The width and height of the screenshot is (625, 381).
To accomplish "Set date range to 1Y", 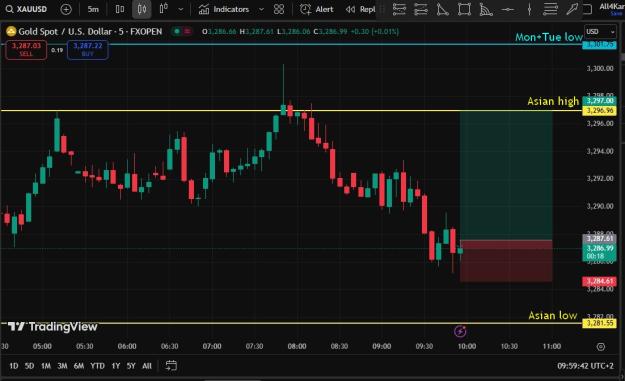I will point(116,365).
